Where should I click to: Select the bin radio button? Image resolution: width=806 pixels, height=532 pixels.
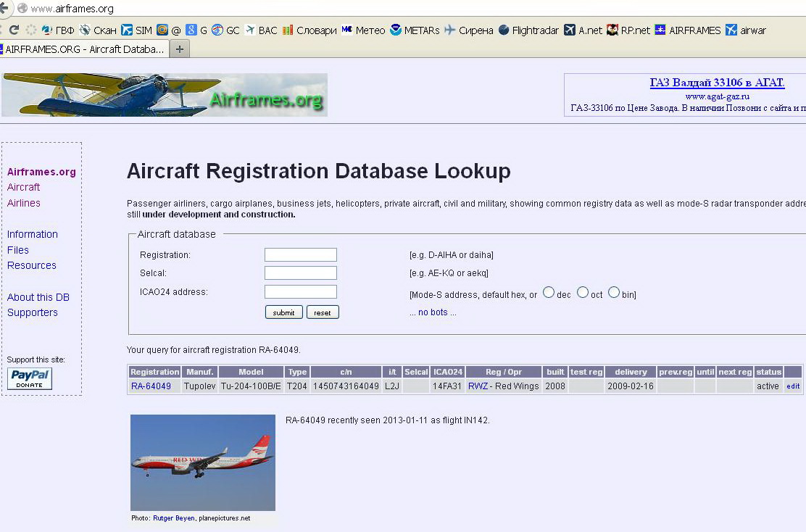[614, 293]
